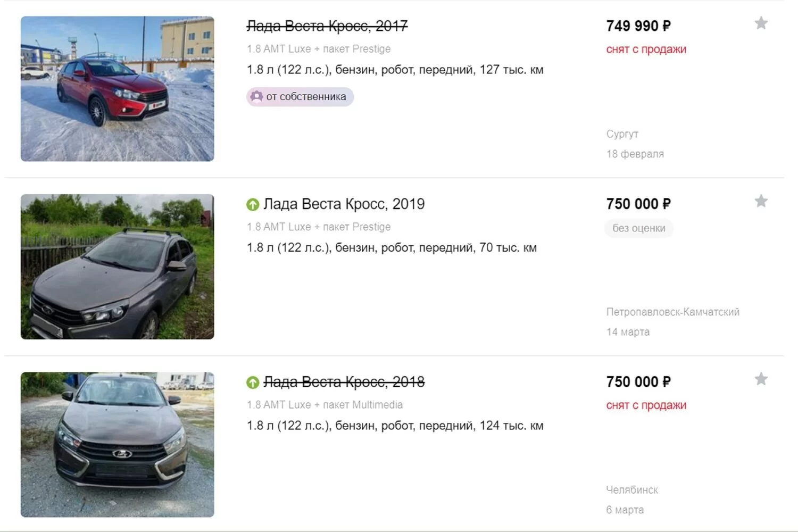The height and width of the screenshot is (532, 798).
Task: Open the red Lada Vesta photo
Action: (x=118, y=89)
